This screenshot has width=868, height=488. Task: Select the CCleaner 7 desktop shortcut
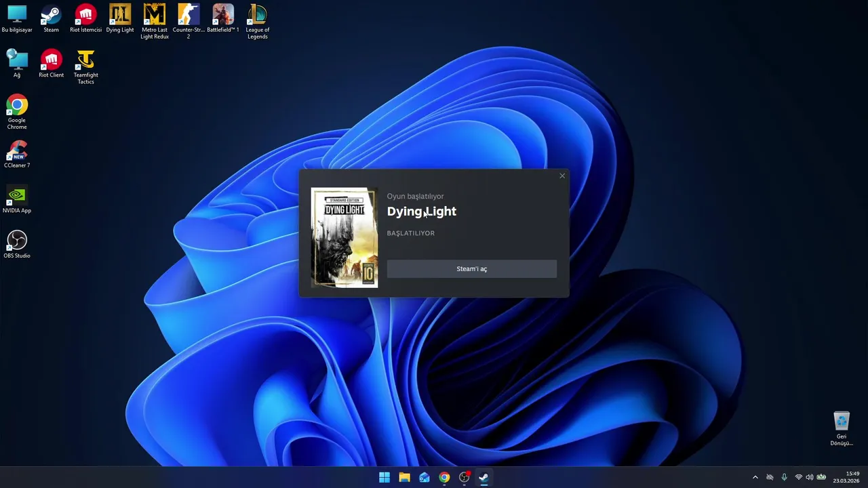tap(17, 155)
